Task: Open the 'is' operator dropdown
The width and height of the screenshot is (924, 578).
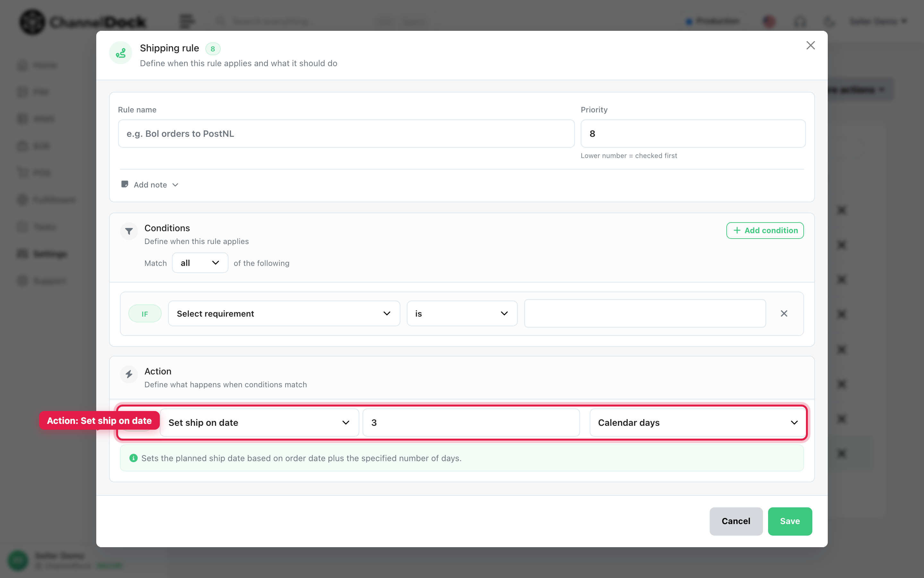Action: point(462,313)
